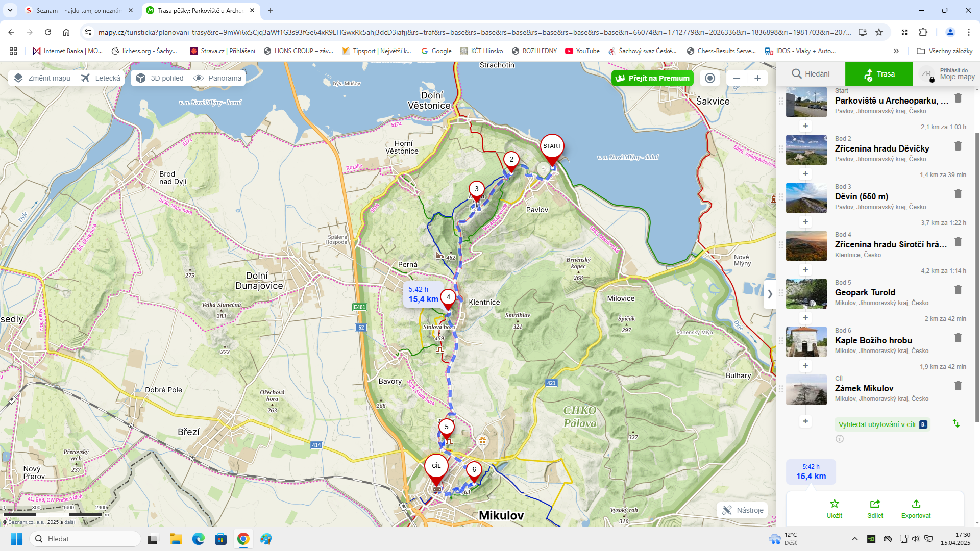980x551 pixels.
Task: Zoom in the map with plus
Action: coord(757,78)
